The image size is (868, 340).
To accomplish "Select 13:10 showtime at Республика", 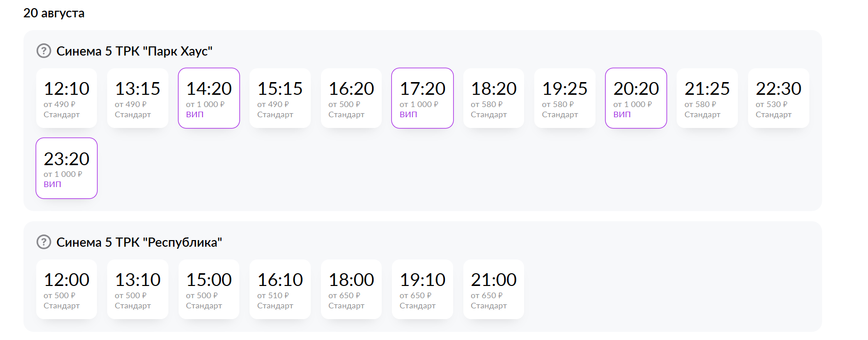I will coord(138,290).
